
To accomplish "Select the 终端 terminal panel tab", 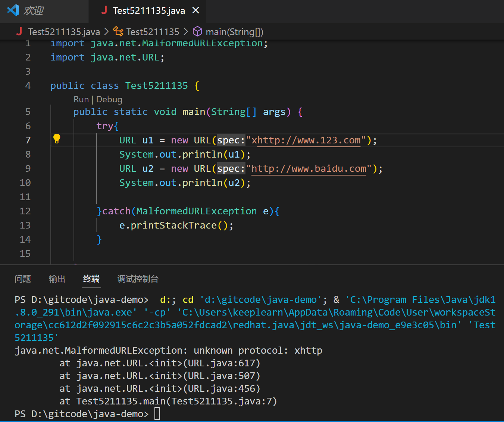I will click(x=91, y=279).
